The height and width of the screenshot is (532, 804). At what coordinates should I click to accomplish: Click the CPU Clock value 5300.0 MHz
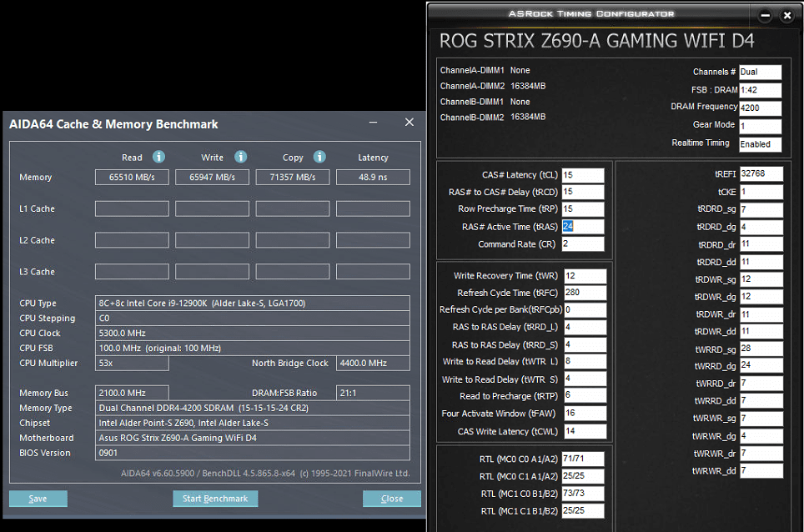pyautogui.click(x=252, y=334)
